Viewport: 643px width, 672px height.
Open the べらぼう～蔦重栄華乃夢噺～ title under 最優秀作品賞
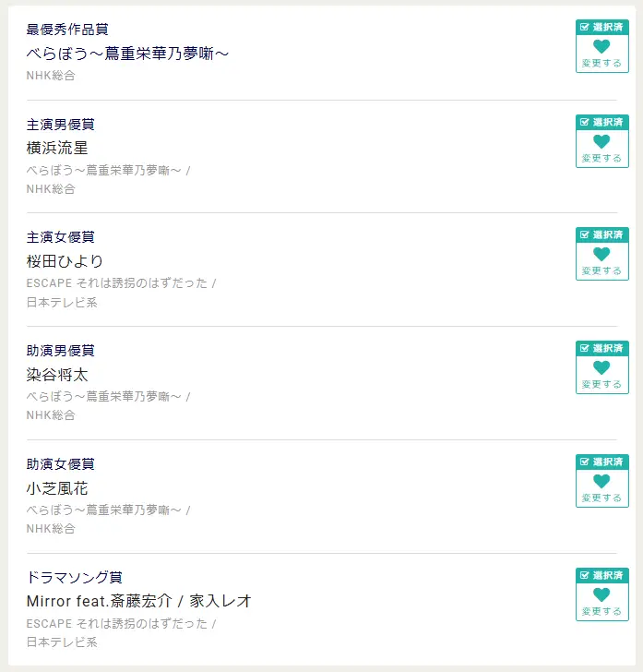click(x=127, y=54)
